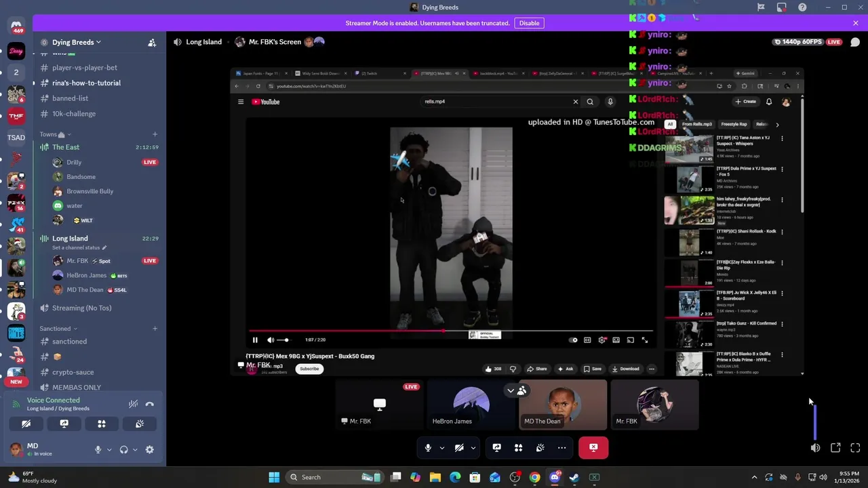Open soundboard in the voice panel
This screenshot has height=488, width=868.
[x=140, y=424]
